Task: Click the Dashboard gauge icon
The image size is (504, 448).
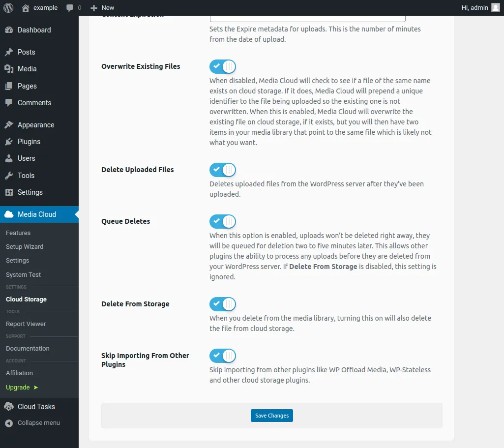Action: tap(9, 30)
